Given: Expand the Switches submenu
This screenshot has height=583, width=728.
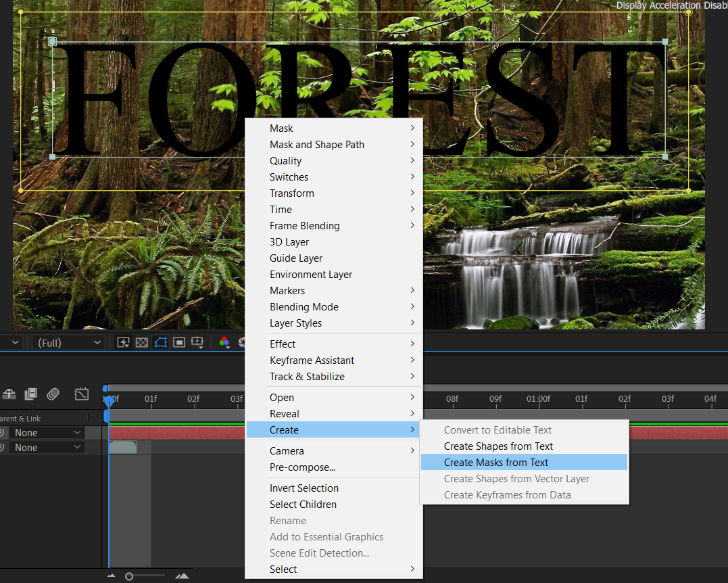Looking at the screenshot, I should pos(334,177).
